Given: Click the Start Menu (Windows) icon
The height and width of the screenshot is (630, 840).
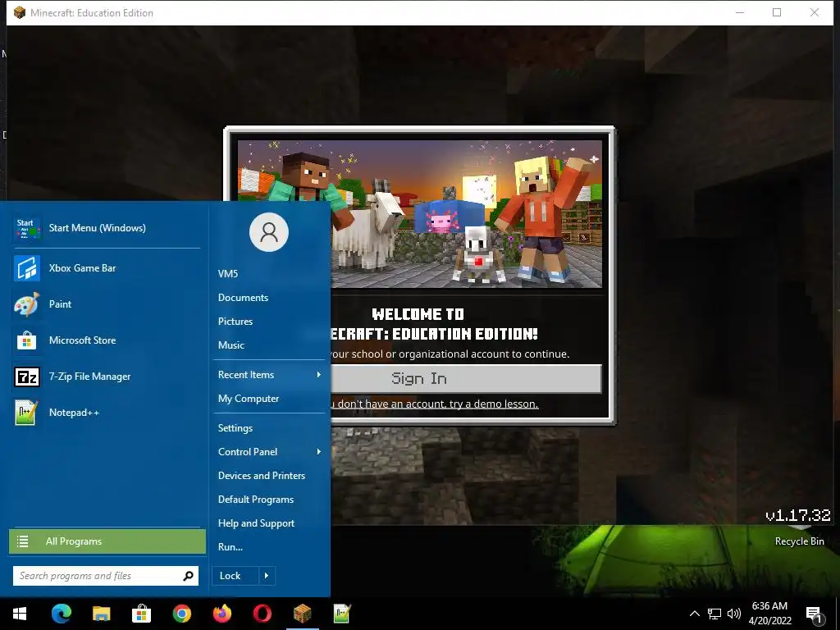Looking at the screenshot, I should coord(27,228).
